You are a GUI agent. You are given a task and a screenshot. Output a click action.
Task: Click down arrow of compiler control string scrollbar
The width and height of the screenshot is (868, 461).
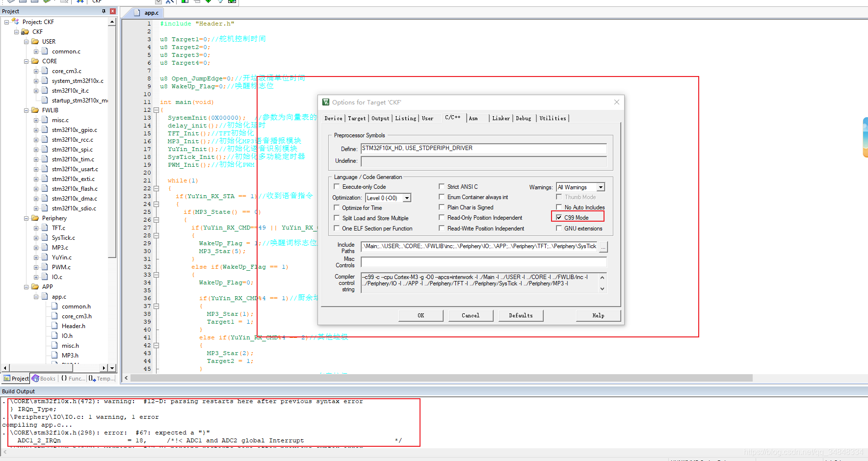[602, 289]
